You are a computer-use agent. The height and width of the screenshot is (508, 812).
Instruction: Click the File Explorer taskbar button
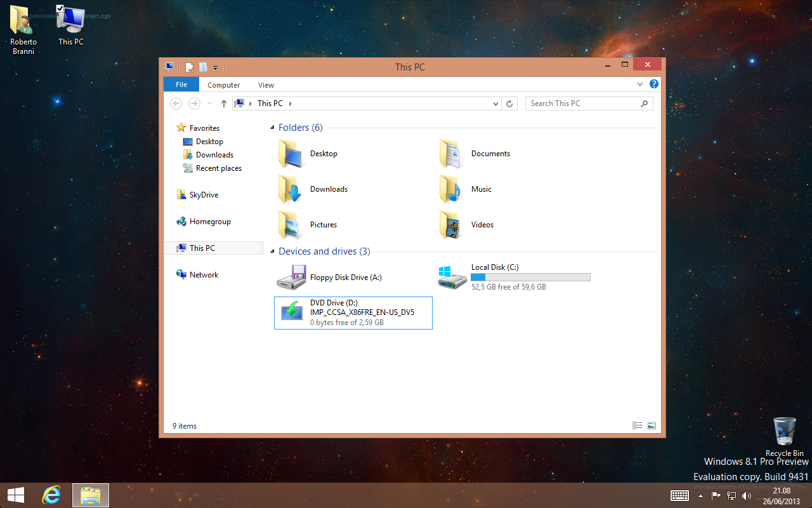(x=91, y=495)
